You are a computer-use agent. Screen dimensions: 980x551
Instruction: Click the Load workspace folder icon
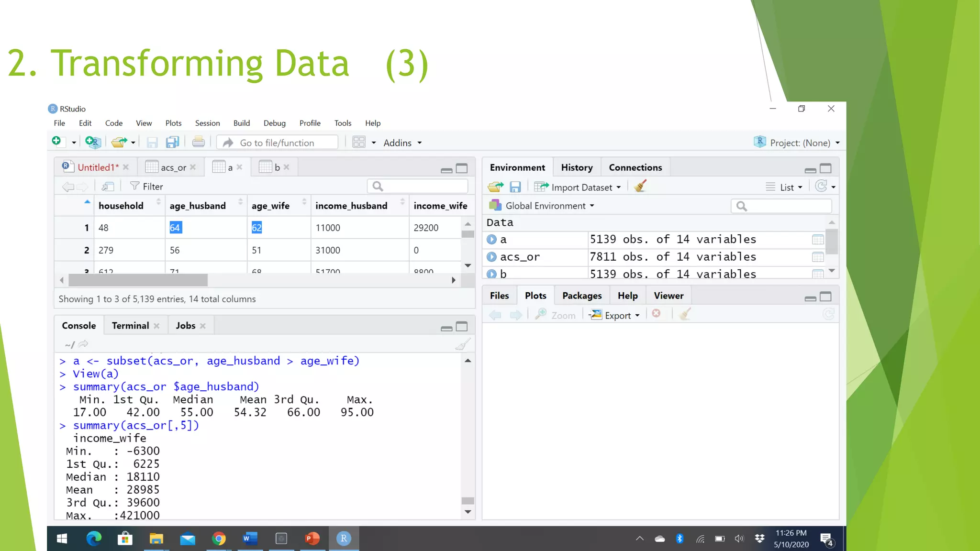click(496, 187)
